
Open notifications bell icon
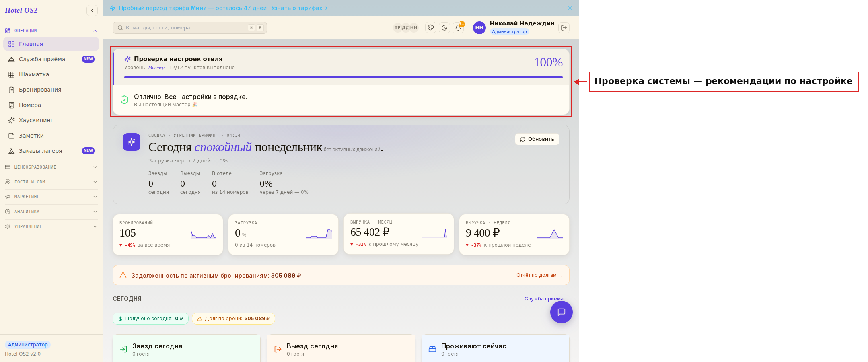click(458, 28)
